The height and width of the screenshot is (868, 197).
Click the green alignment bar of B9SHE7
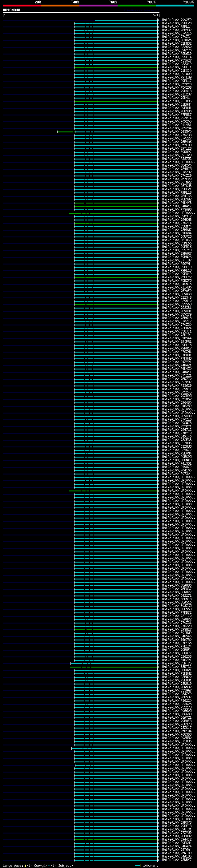click(117, 629)
